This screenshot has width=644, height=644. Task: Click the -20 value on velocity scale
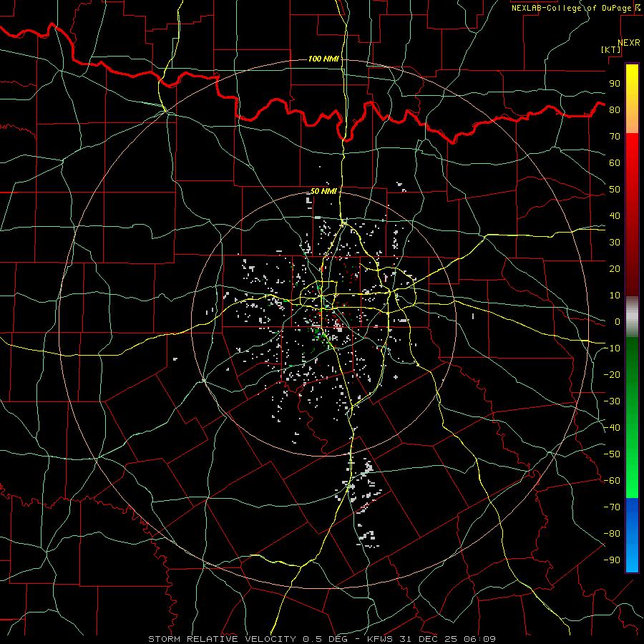point(612,374)
